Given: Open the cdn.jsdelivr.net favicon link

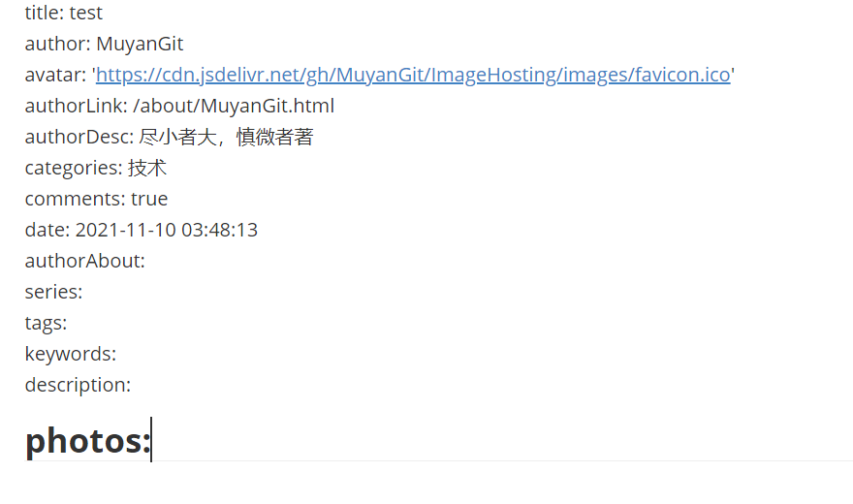Looking at the screenshot, I should 413,75.
